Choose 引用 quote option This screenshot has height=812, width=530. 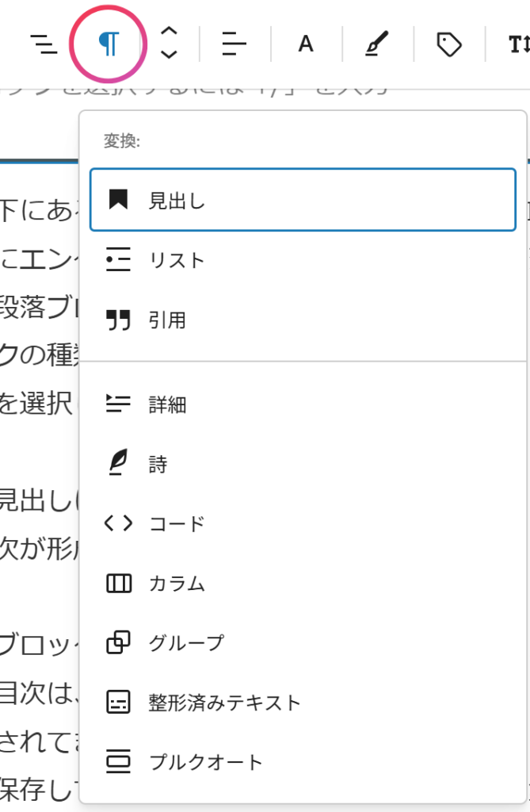pyautogui.click(x=167, y=320)
